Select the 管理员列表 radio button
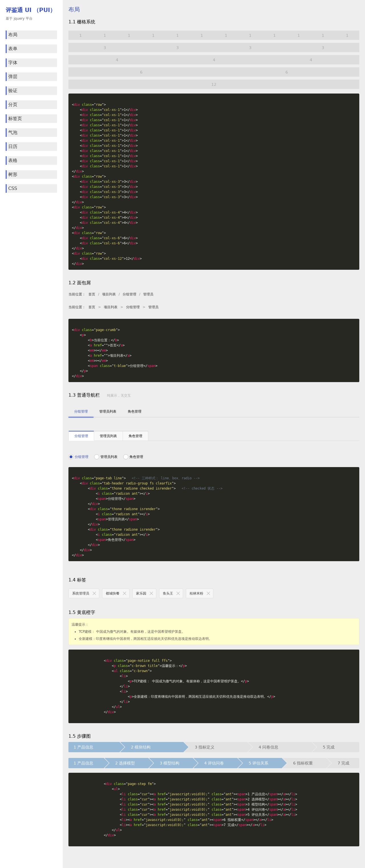Image resolution: width=365 pixels, height=868 pixels. 97,457
